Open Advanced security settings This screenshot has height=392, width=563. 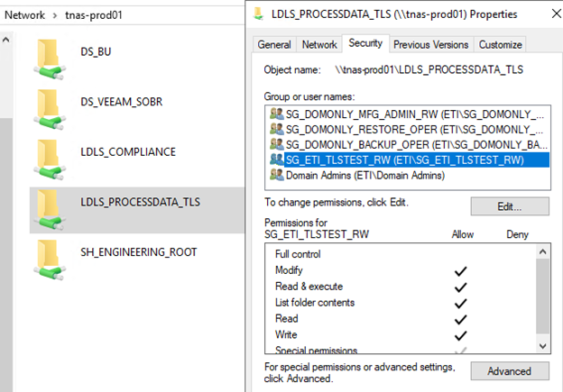(x=509, y=371)
